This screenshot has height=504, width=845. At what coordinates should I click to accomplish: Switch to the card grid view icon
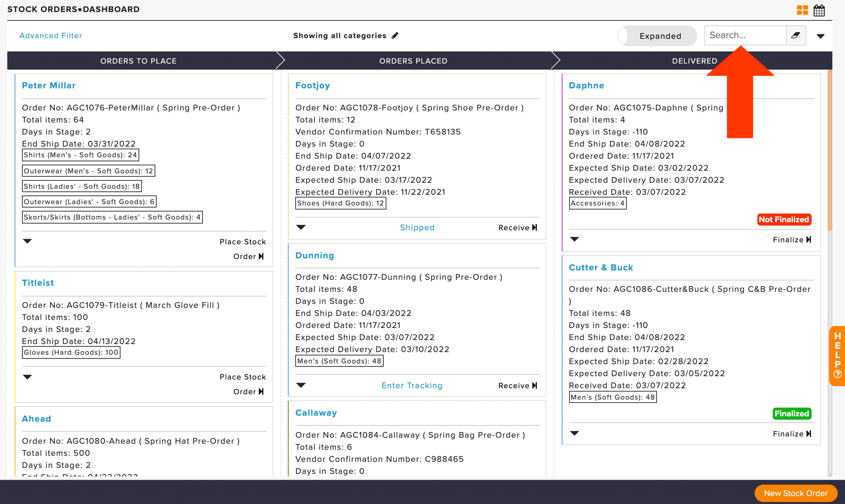(x=802, y=10)
